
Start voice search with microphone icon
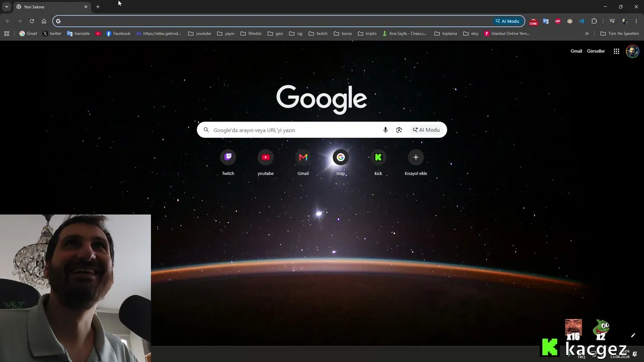coord(385,130)
